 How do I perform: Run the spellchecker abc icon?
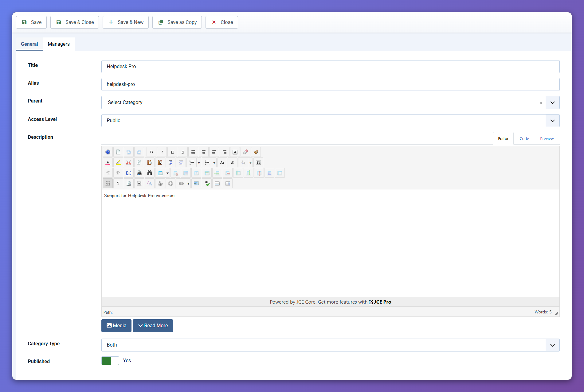pyautogui.click(x=207, y=184)
